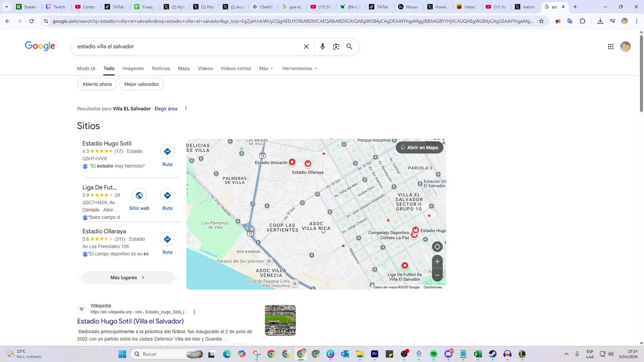Click the Google logo
The image size is (644, 362).
(40, 46)
